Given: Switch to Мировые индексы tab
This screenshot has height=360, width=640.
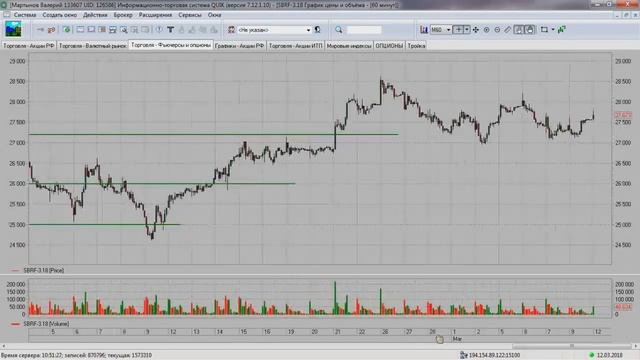Looking at the screenshot, I should [x=349, y=46].
